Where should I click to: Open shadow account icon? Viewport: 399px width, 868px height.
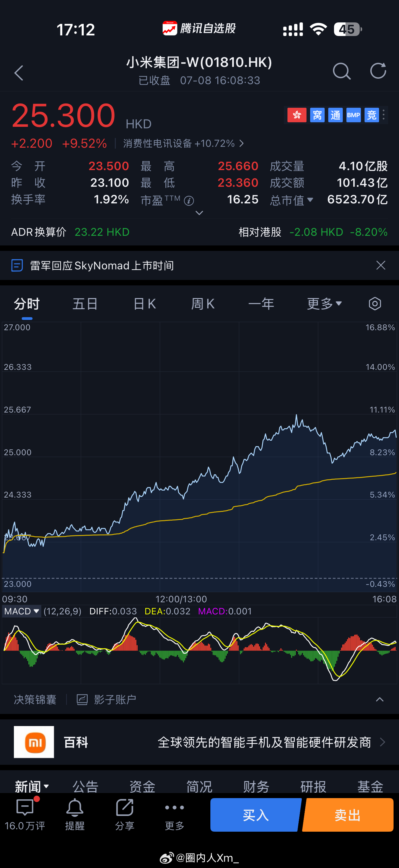tap(82, 700)
